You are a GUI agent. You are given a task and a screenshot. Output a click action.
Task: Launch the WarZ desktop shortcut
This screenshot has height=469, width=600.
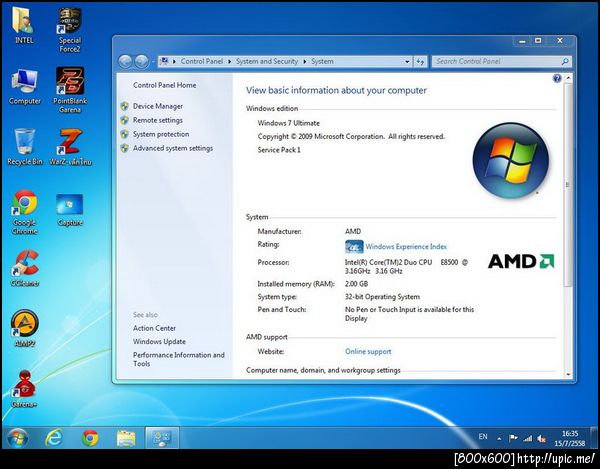tap(70, 147)
